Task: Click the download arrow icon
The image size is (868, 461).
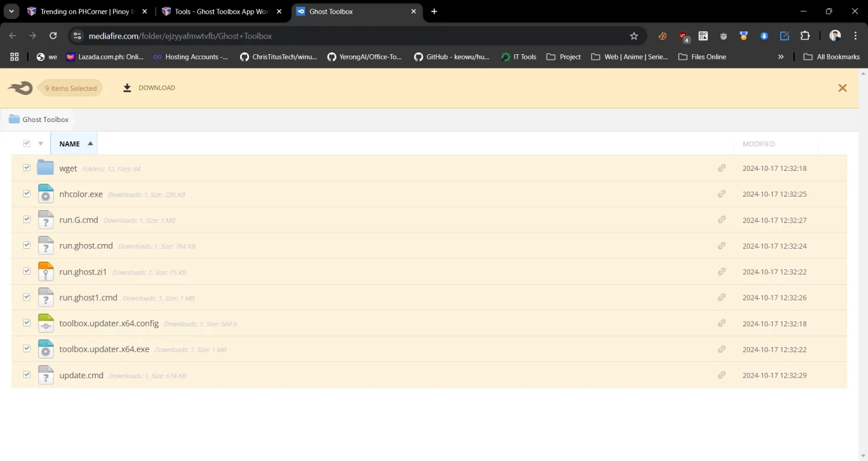Action: (x=127, y=87)
